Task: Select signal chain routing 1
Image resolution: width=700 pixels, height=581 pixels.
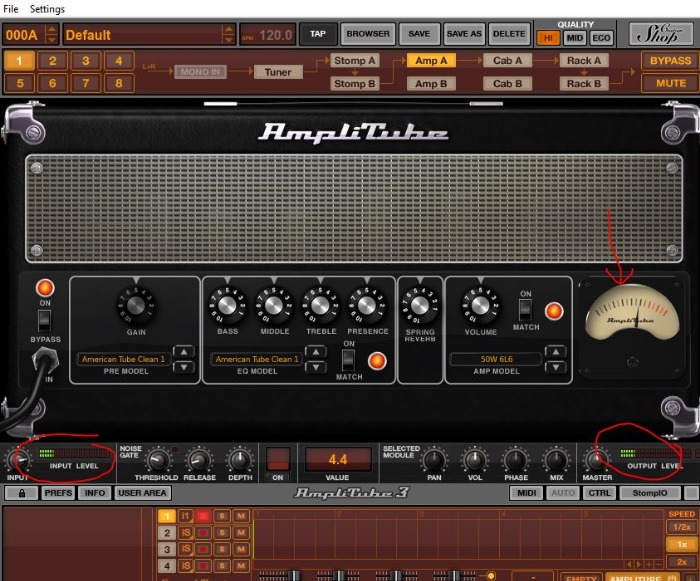Action: click(19, 61)
